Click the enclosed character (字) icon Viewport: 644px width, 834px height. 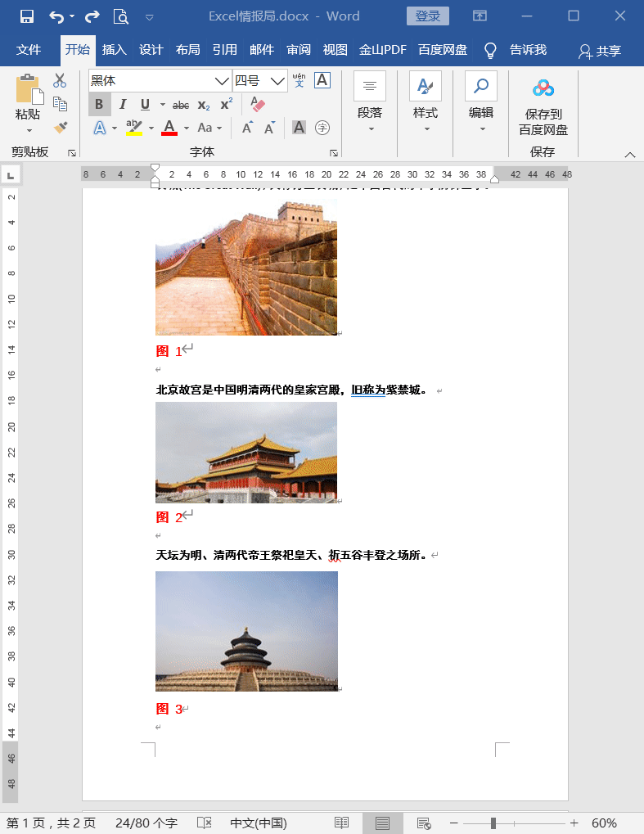coord(322,128)
